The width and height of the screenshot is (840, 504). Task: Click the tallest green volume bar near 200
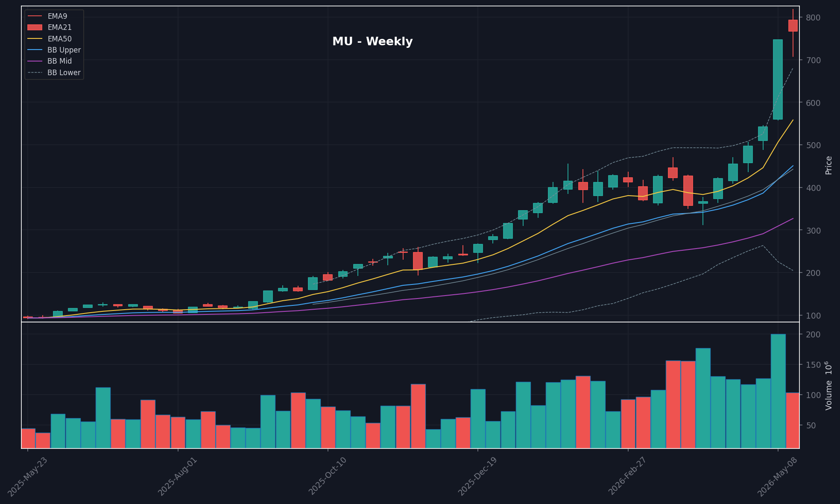pyautogui.click(x=778, y=391)
